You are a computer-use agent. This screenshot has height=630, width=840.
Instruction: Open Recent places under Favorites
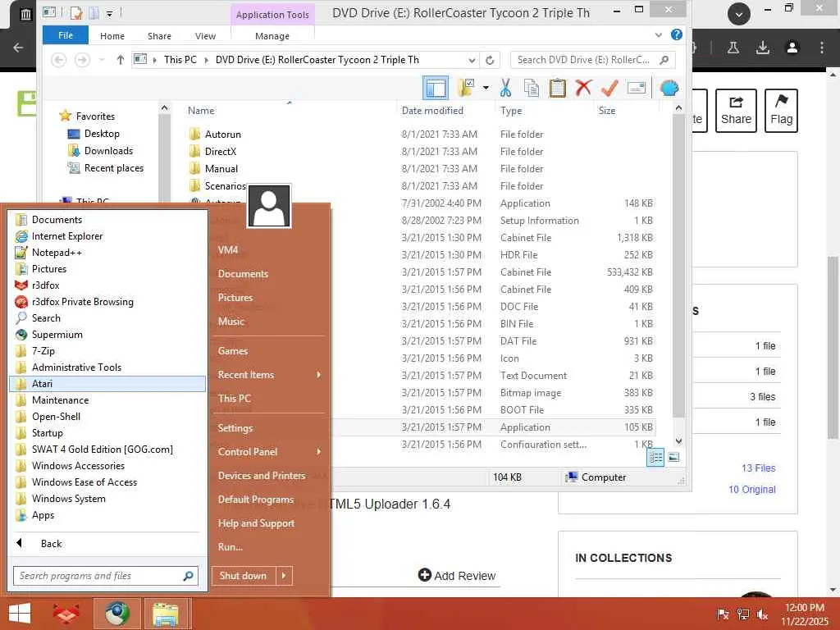(113, 167)
